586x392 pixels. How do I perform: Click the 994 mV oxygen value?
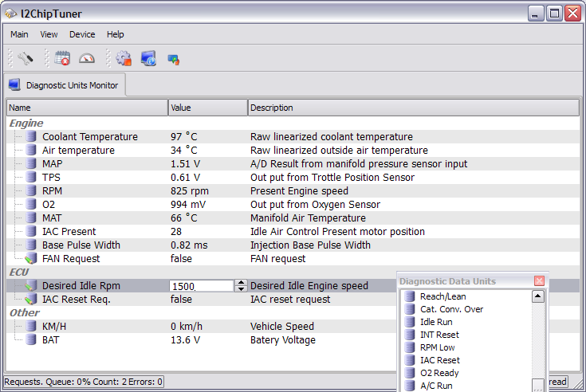[x=188, y=204]
